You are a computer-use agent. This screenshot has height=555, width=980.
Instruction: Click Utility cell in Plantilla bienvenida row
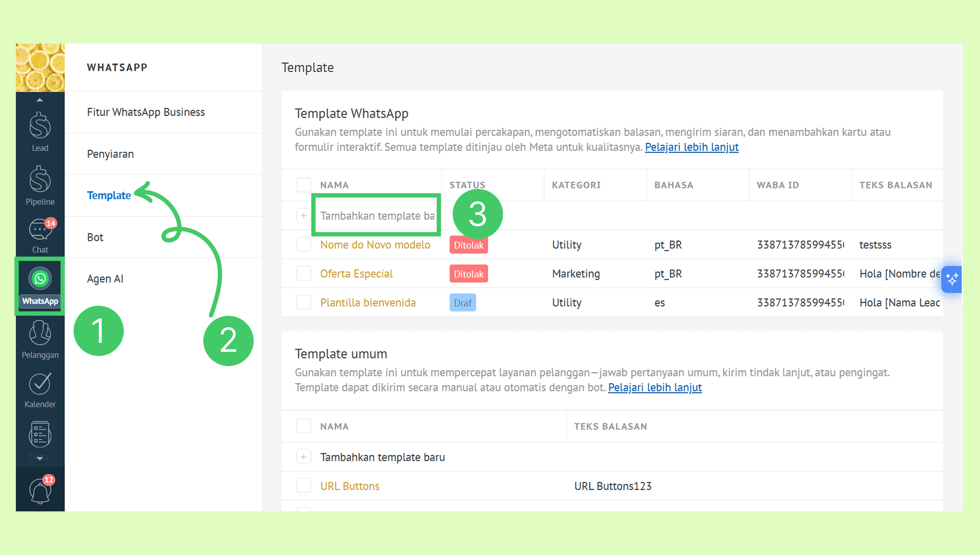[567, 302]
